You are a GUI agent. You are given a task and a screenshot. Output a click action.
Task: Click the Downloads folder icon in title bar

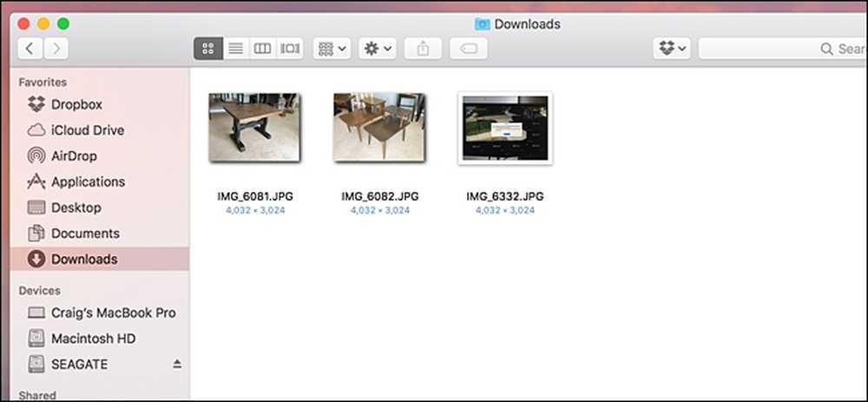(482, 24)
